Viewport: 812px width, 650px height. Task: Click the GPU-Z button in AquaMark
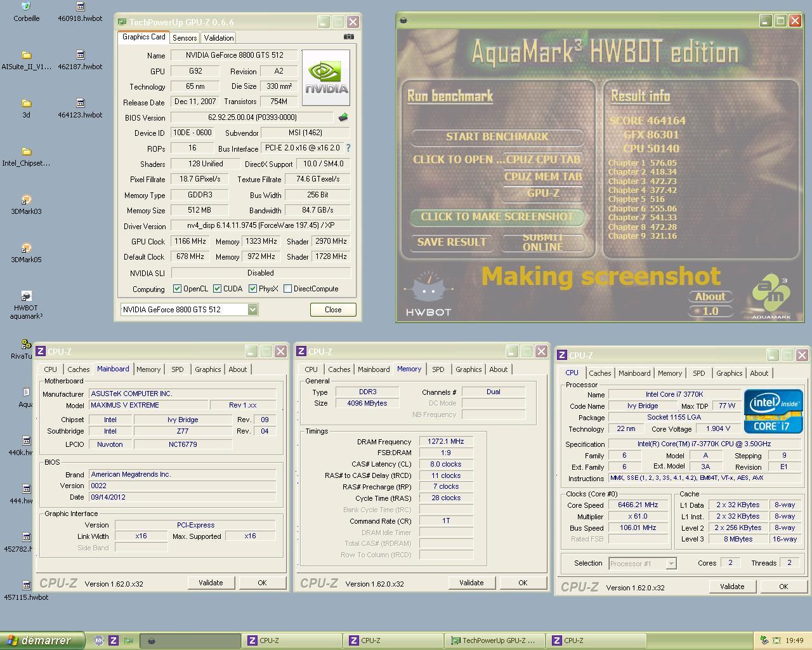543,194
